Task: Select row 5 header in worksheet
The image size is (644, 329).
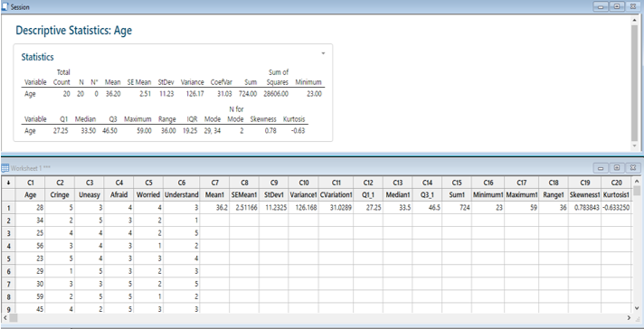Action: coord(8,258)
